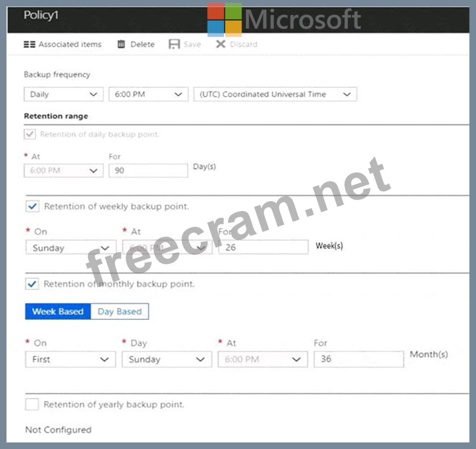Enable Retention of yearly backup point

[x=32, y=404]
